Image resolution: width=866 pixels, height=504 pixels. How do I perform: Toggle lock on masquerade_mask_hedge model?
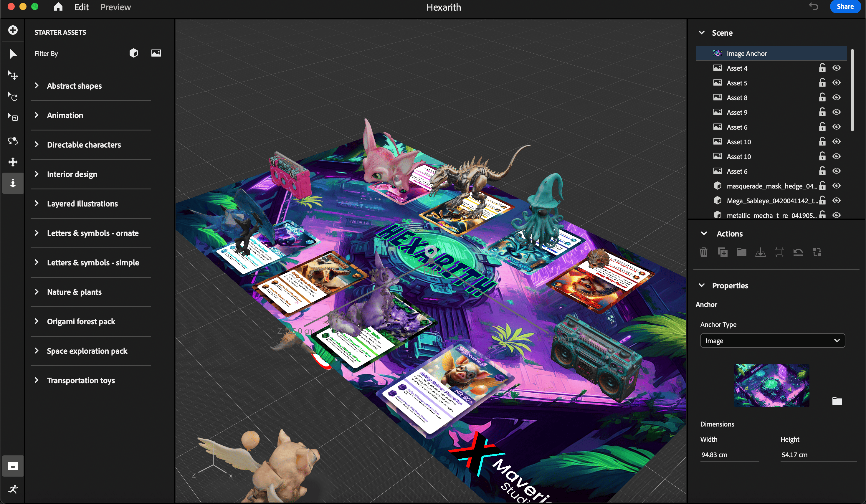(x=822, y=186)
